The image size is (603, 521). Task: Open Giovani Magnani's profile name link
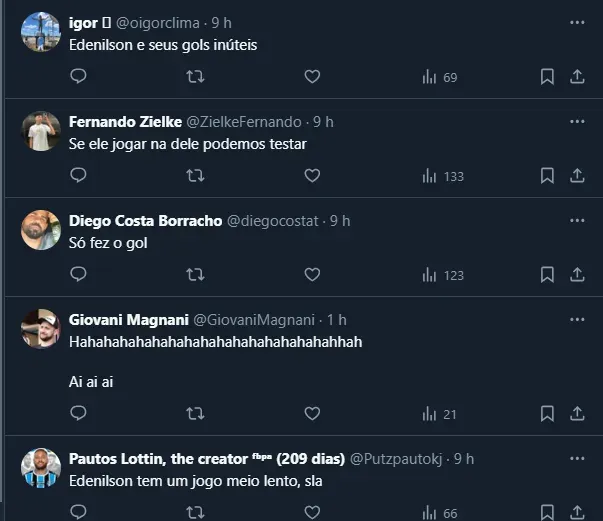tap(128, 320)
